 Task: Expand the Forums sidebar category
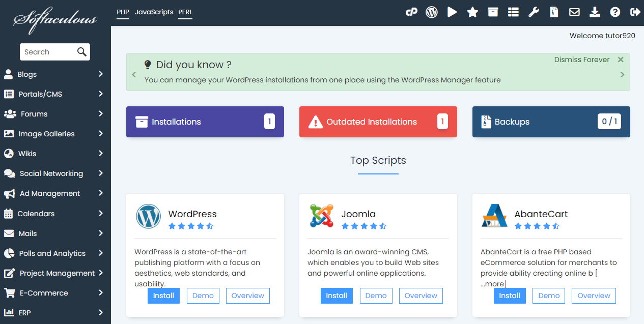click(55, 114)
